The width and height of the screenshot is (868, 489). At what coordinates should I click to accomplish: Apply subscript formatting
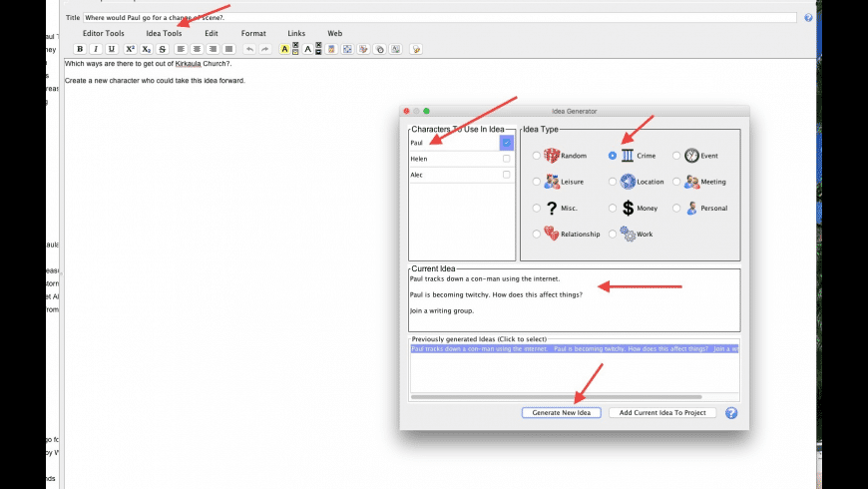[146, 49]
